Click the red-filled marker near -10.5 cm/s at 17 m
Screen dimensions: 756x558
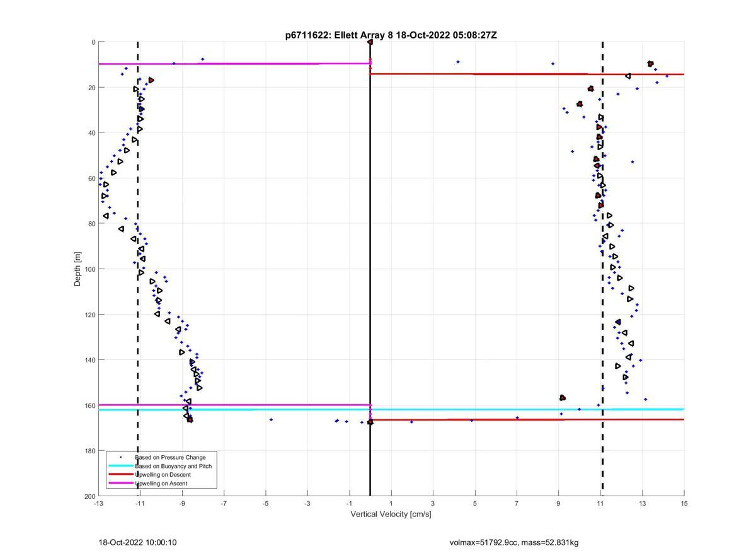[x=151, y=80]
